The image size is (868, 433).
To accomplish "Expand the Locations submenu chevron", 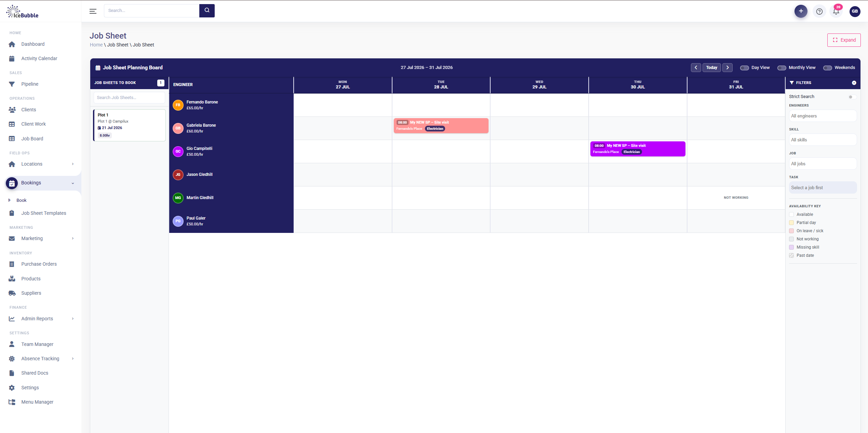I will (73, 164).
